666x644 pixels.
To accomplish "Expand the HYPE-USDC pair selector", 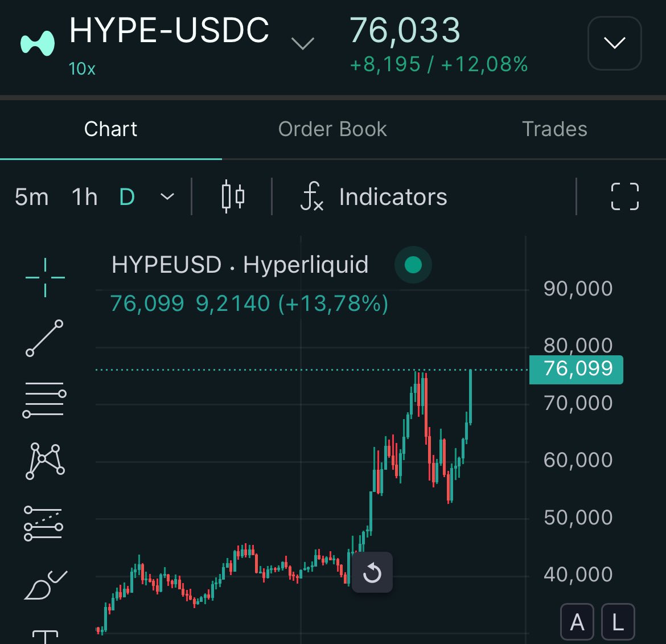I will pos(302,43).
